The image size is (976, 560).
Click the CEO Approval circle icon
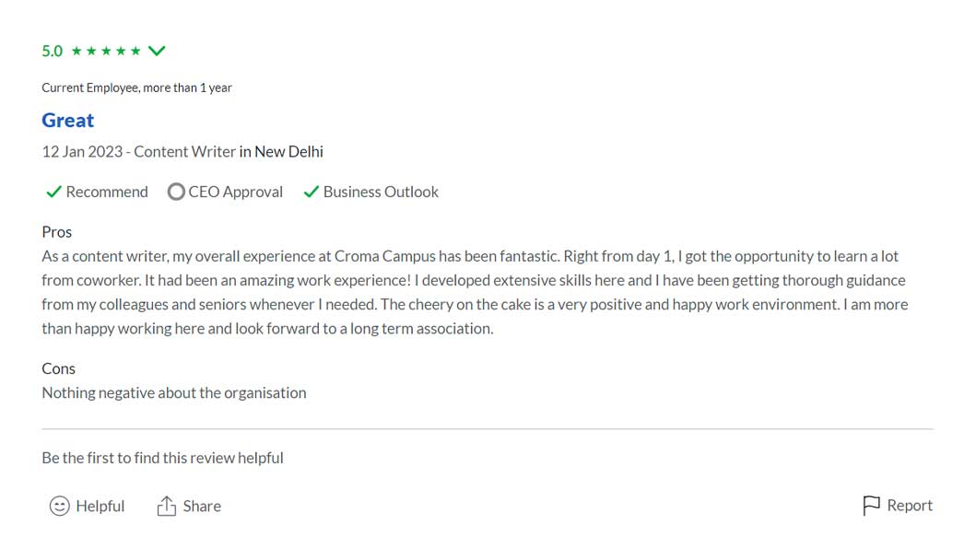pos(176,192)
